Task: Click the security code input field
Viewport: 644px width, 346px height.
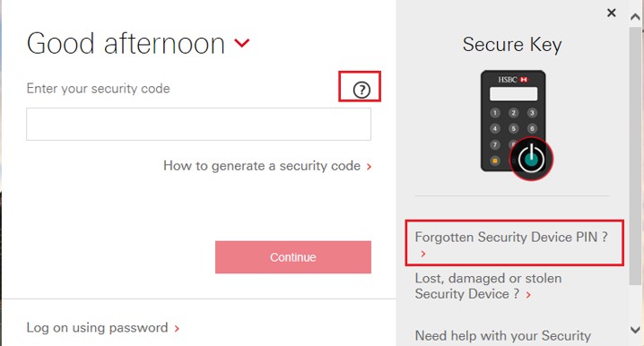Action: pyautogui.click(x=199, y=124)
